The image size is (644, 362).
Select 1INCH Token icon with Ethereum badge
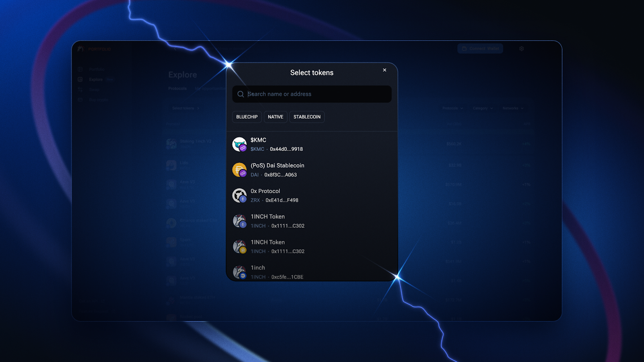tap(239, 221)
